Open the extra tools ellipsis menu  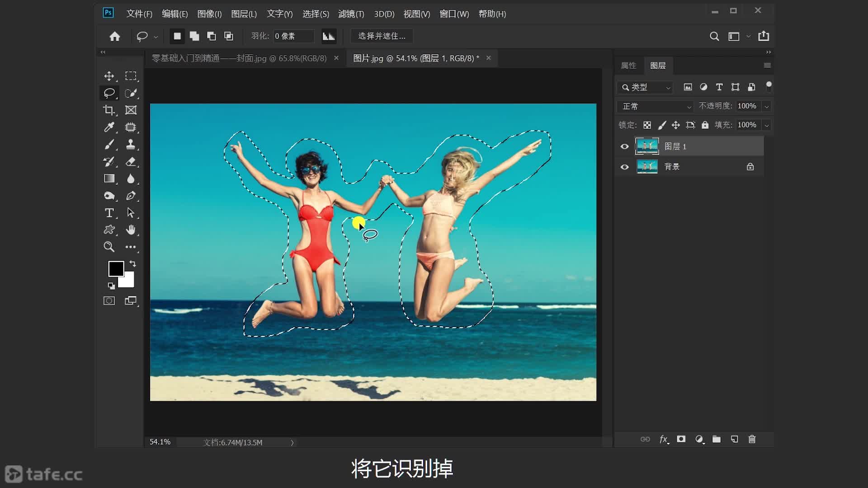[131, 247]
